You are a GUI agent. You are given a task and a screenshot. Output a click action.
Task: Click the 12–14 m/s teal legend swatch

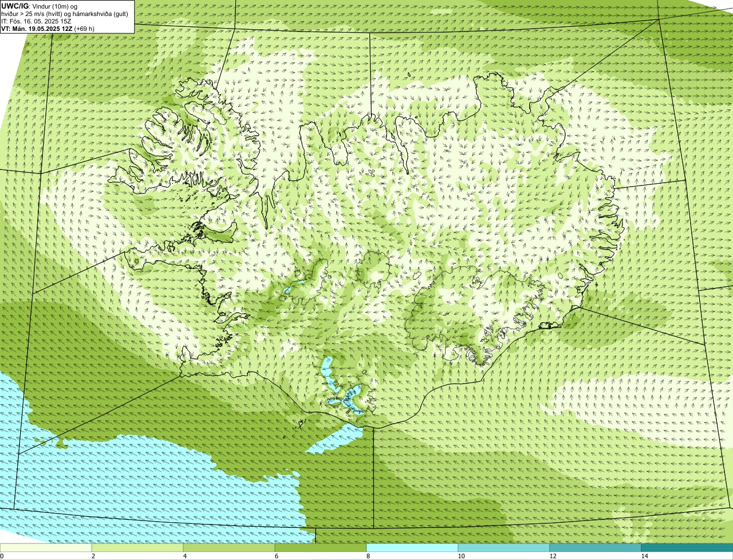[596, 547]
